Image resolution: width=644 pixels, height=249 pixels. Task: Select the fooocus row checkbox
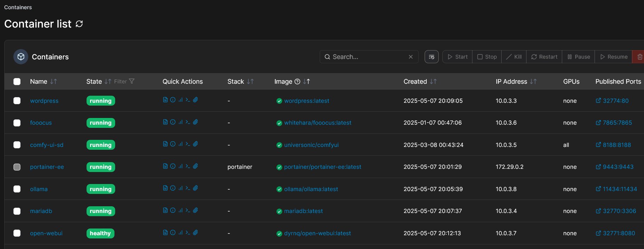point(17,123)
